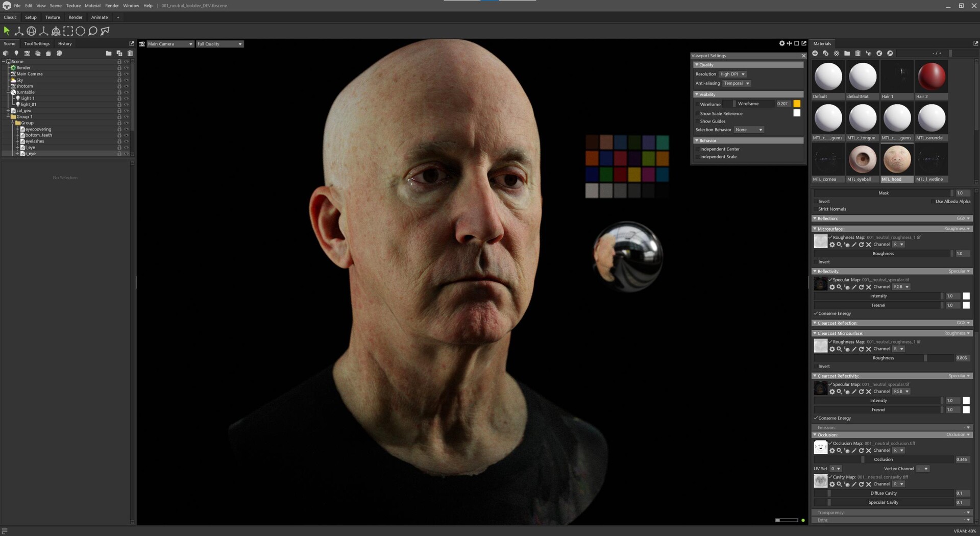Open the viewport settings gear icon
Viewport: 980px width, 536px height.
point(782,43)
